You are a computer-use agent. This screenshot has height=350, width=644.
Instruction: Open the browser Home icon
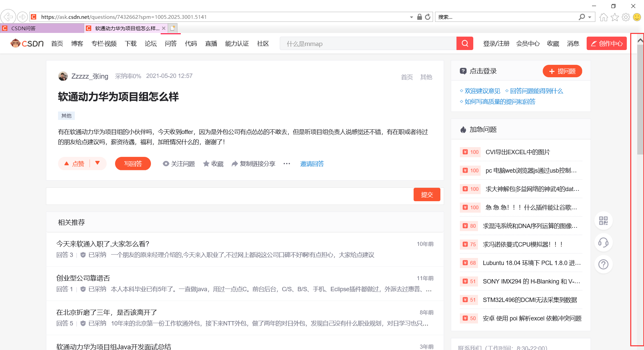point(604,17)
